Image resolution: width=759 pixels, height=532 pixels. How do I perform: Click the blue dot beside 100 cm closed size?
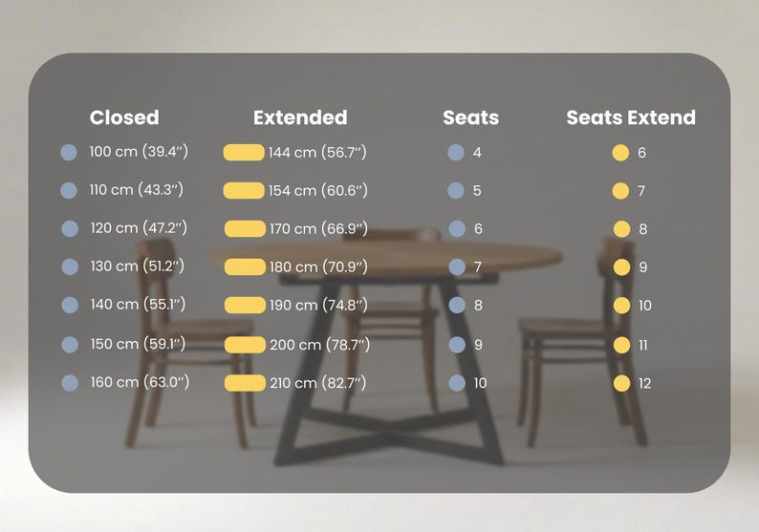coord(69,153)
